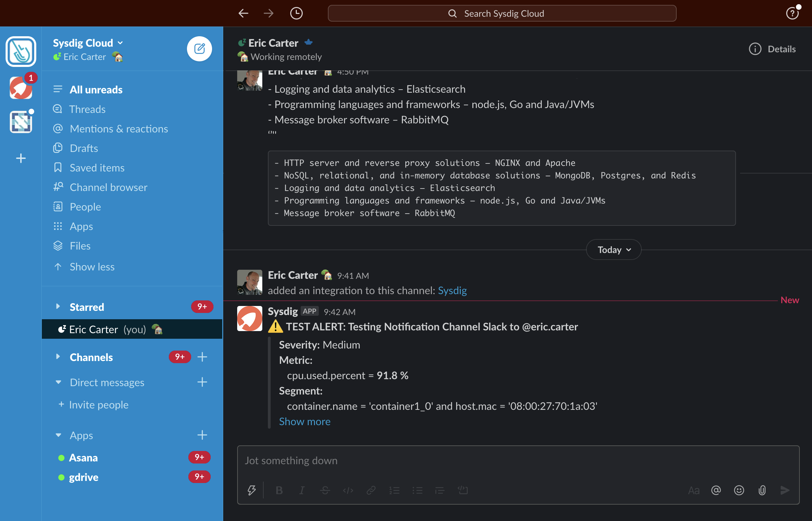812x521 pixels.
Task: Star the Eric Carter conversation
Action: pyautogui.click(x=308, y=43)
